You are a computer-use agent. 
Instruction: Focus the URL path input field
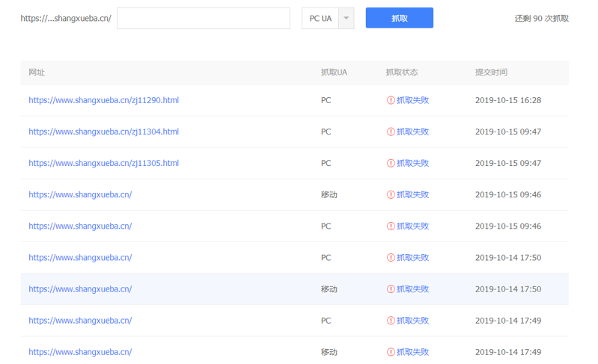click(204, 18)
